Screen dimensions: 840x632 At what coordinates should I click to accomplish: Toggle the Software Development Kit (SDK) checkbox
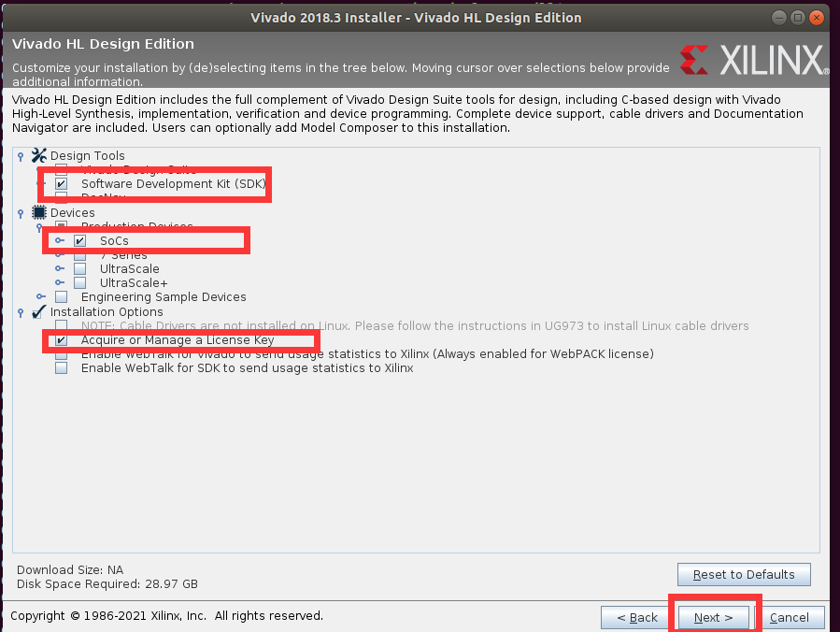click(x=61, y=184)
